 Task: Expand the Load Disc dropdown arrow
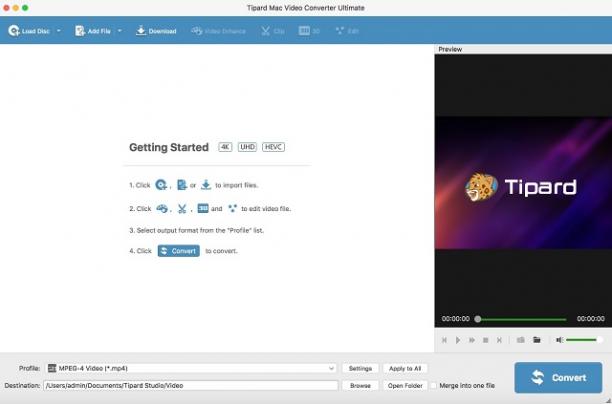tap(59, 30)
